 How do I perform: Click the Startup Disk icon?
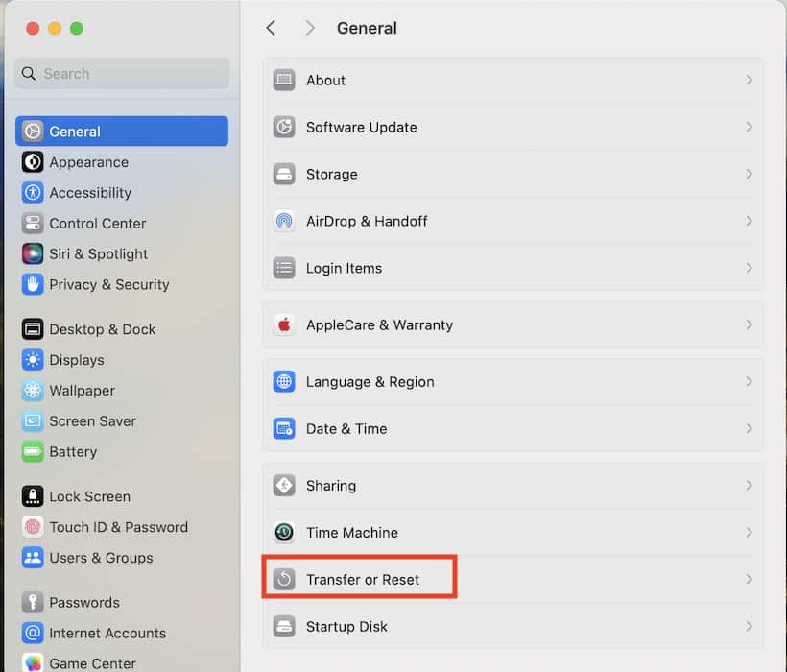click(x=284, y=627)
